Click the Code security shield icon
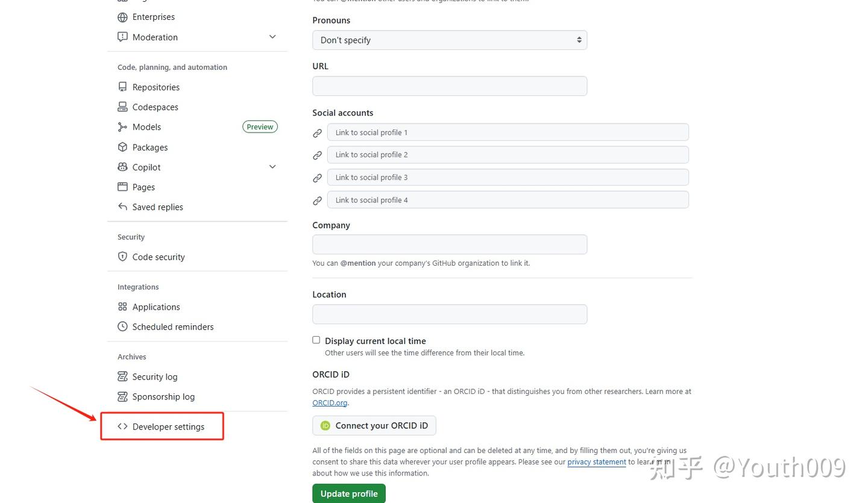Image resolution: width=868 pixels, height=503 pixels. (122, 257)
